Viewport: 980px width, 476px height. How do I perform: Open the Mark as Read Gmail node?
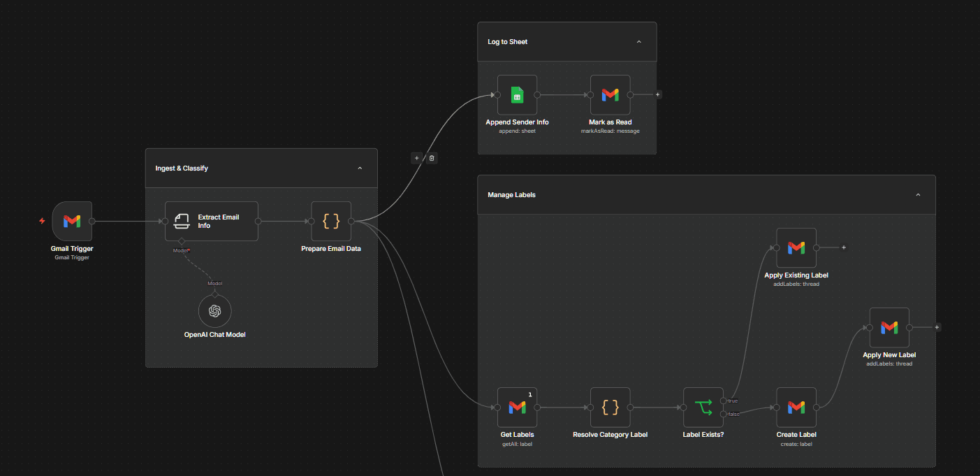coord(610,94)
